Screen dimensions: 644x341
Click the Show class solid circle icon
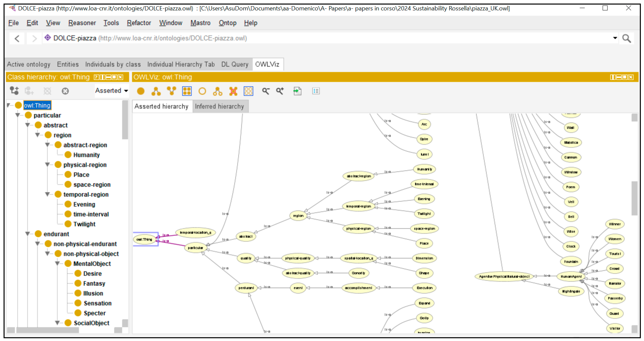point(141,91)
